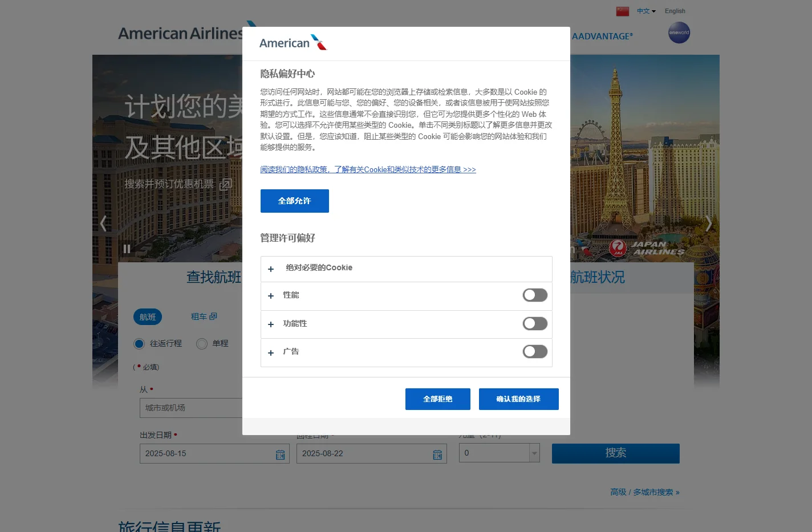Click the 确认我的选择 button
This screenshot has height=532, width=812.
point(518,399)
